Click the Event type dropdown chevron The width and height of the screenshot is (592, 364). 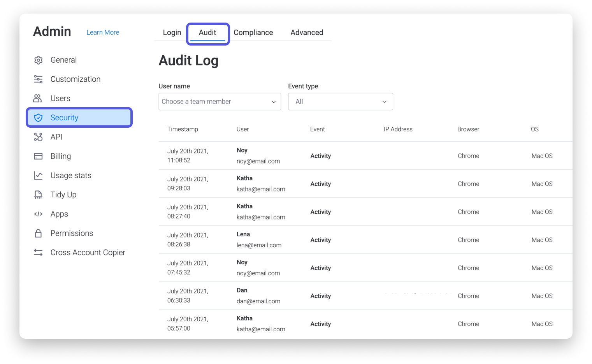(x=385, y=102)
